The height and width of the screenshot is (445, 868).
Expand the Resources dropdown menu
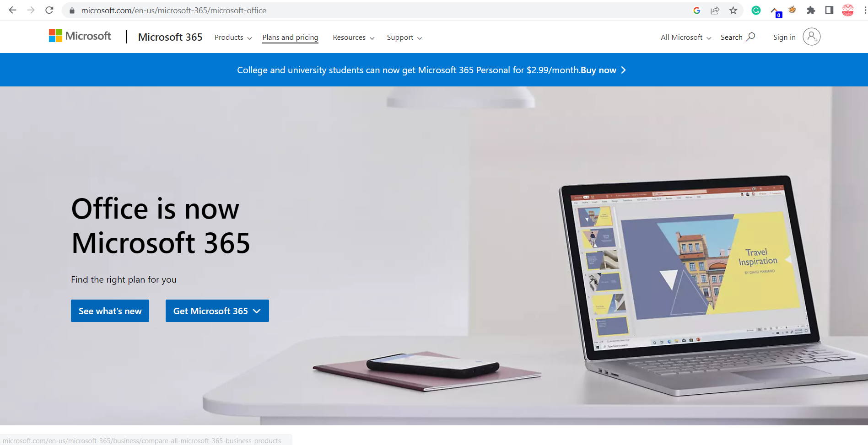(x=353, y=38)
